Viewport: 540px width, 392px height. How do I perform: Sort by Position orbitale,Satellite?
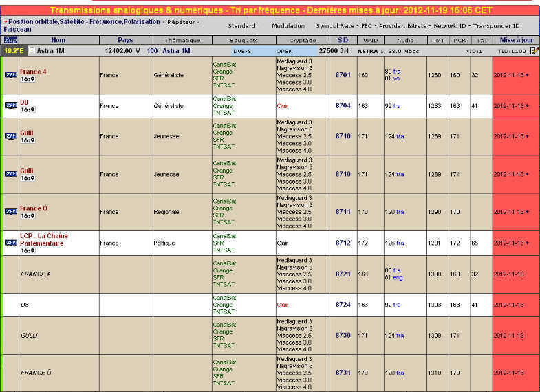46,22
